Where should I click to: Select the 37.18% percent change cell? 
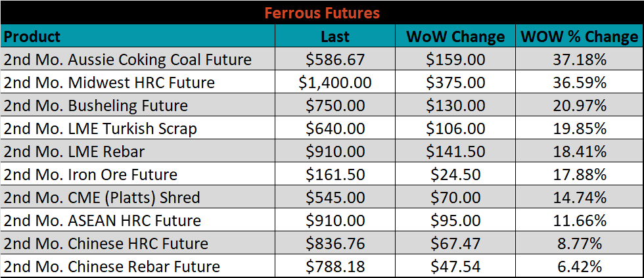tap(580, 59)
